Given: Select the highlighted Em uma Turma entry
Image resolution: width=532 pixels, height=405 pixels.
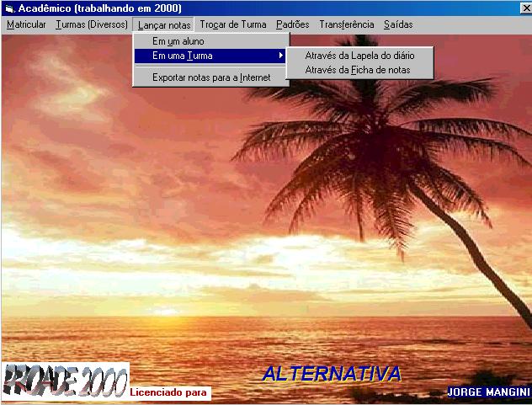Looking at the screenshot, I should point(183,56).
